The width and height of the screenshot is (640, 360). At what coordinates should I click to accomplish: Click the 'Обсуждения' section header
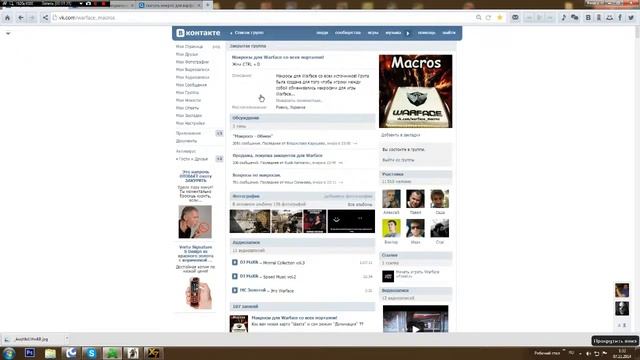pos(302,118)
